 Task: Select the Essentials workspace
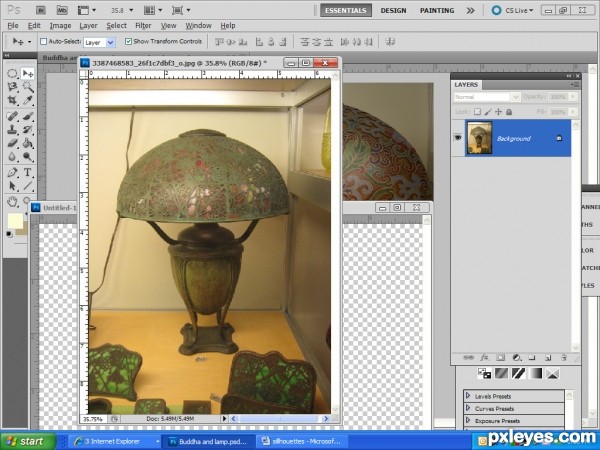click(346, 10)
